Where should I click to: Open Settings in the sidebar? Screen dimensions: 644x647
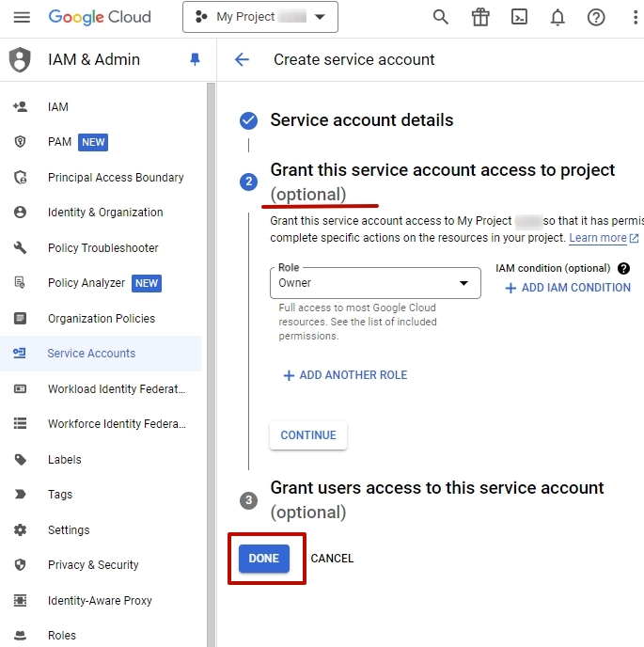pyautogui.click(x=102, y=530)
